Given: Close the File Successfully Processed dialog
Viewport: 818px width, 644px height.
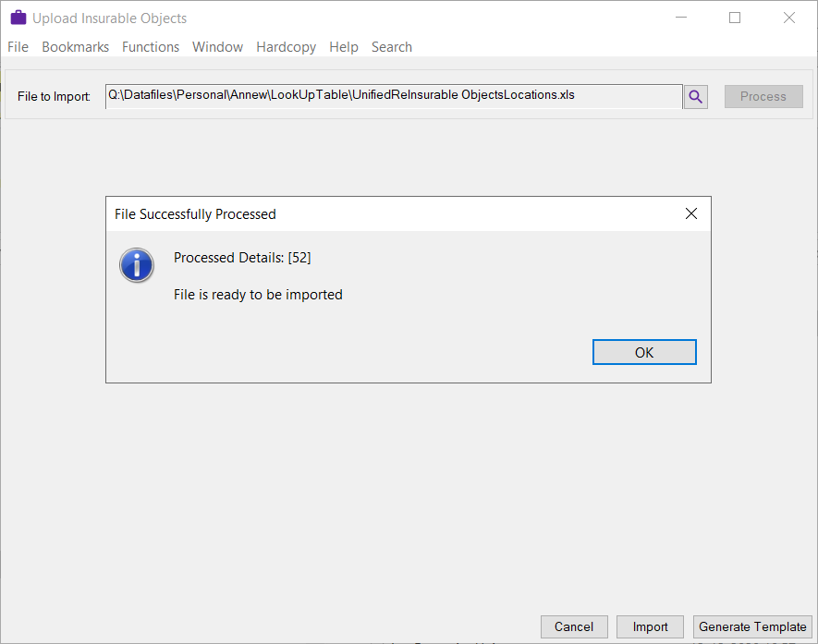Looking at the screenshot, I should point(690,213).
